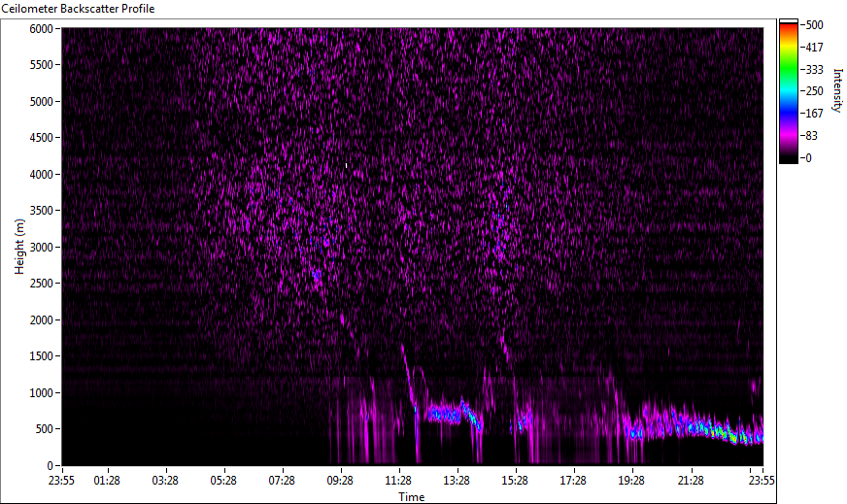847x504 pixels.
Task: Click the 03:28 time tick label
Action: [x=165, y=481]
